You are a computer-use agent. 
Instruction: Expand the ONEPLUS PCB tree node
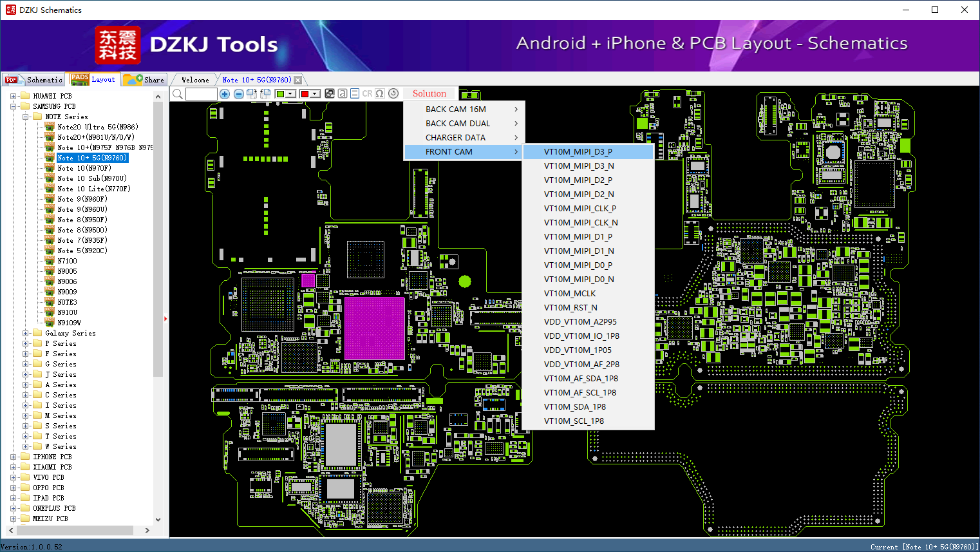coord(14,508)
